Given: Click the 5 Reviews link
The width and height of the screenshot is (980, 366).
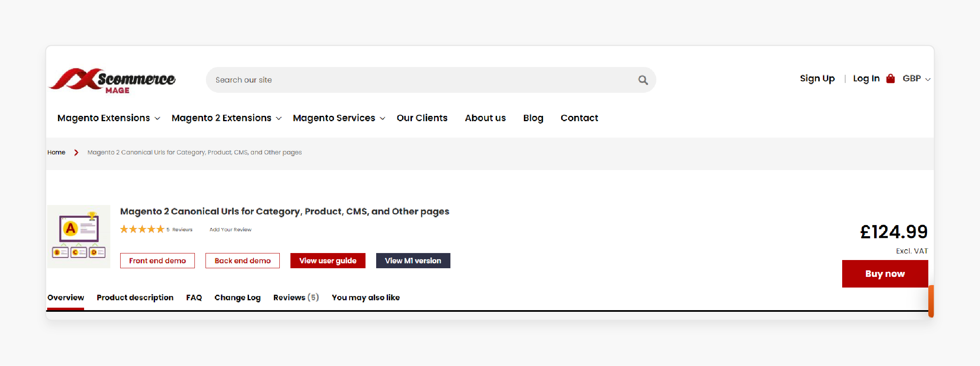Looking at the screenshot, I should point(180,230).
